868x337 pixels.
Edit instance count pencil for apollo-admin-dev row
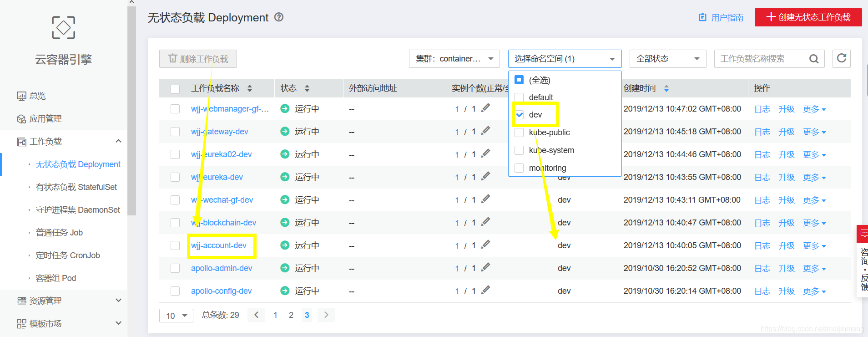pyautogui.click(x=485, y=267)
